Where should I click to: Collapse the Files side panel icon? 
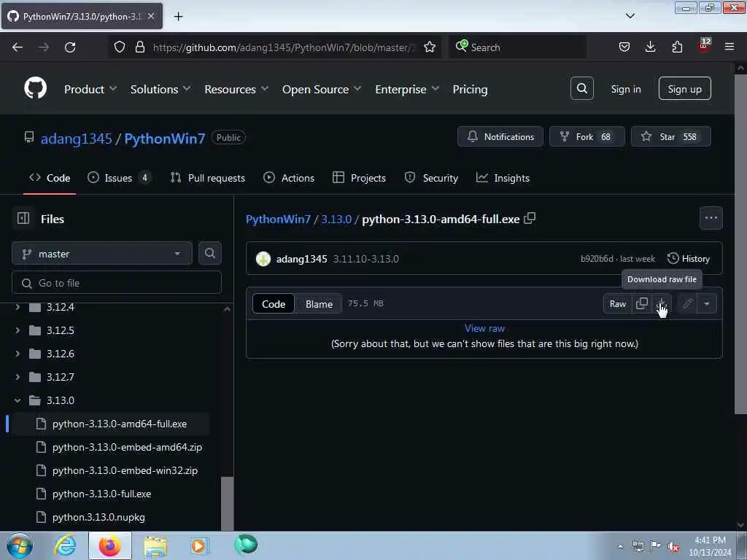tap(23, 218)
